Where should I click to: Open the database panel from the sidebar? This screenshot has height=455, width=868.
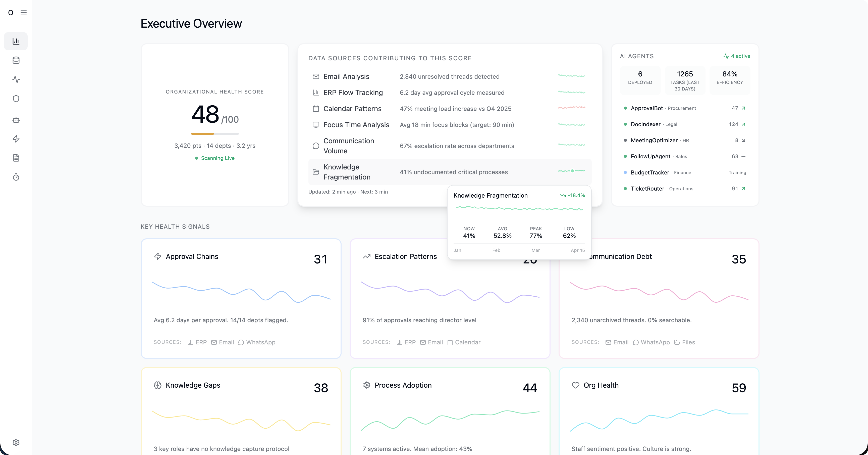click(x=16, y=60)
